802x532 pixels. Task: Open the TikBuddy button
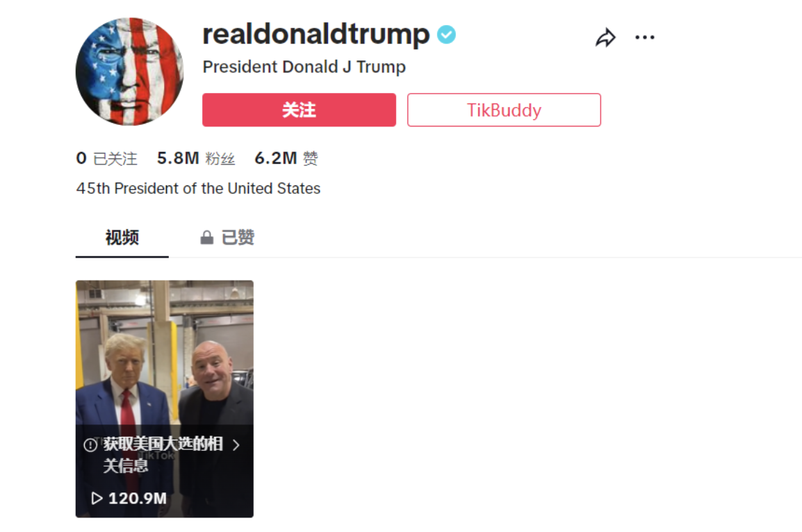(504, 110)
